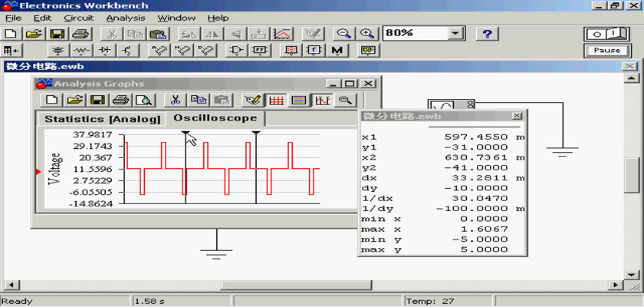
Task: Click Save icon in Analysis Graphs toolbar
Action: point(97,100)
